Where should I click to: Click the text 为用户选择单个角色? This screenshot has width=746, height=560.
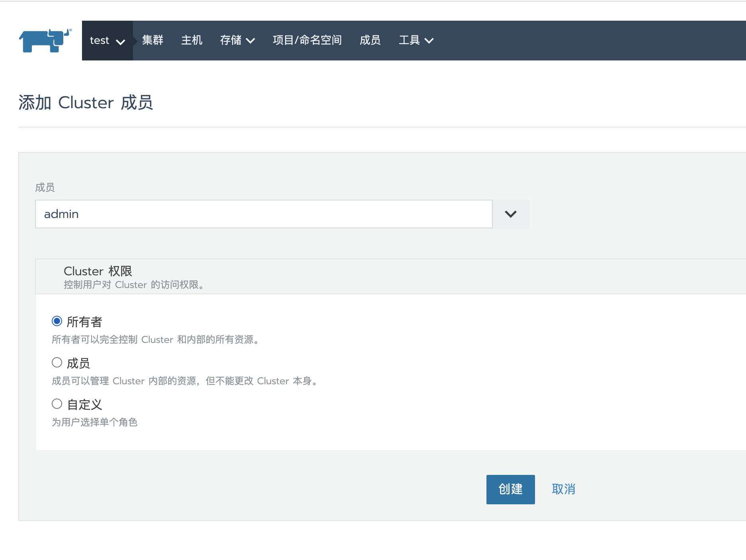point(95,422)
